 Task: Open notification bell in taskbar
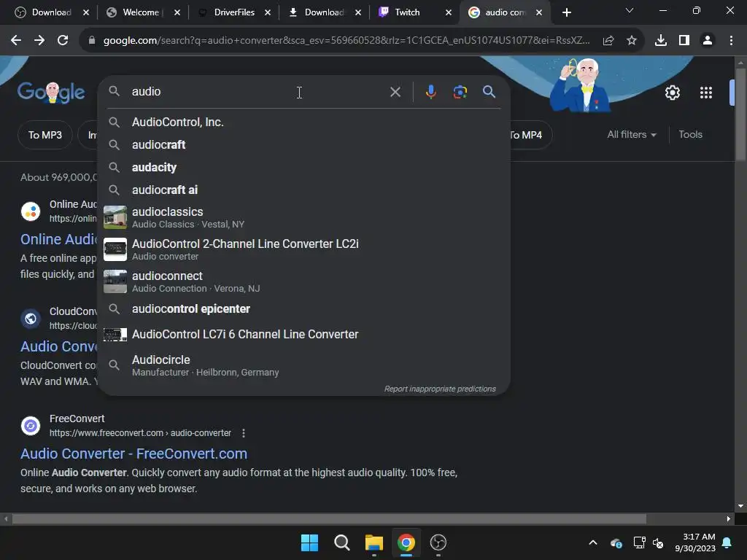click(x=727, y=542)
